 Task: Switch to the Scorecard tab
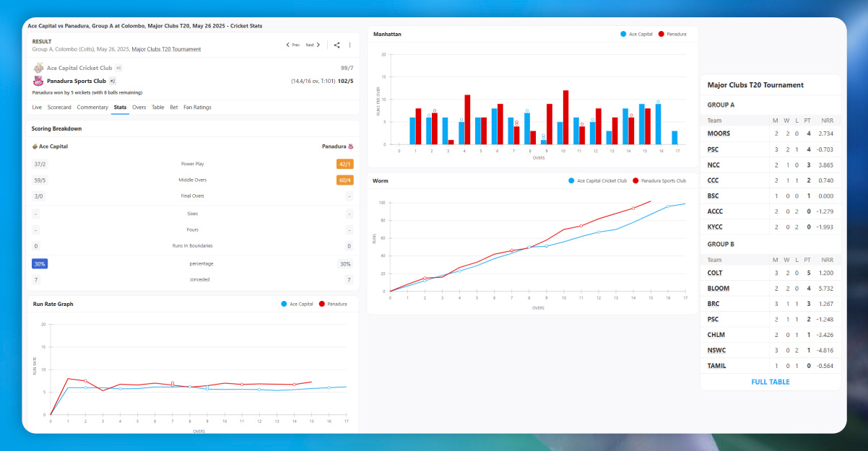click(x=59, y=107)
